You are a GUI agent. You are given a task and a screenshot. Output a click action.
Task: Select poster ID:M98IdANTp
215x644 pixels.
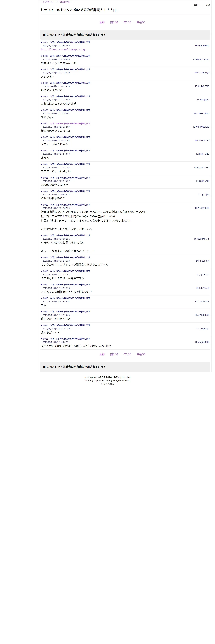point(202,46)
